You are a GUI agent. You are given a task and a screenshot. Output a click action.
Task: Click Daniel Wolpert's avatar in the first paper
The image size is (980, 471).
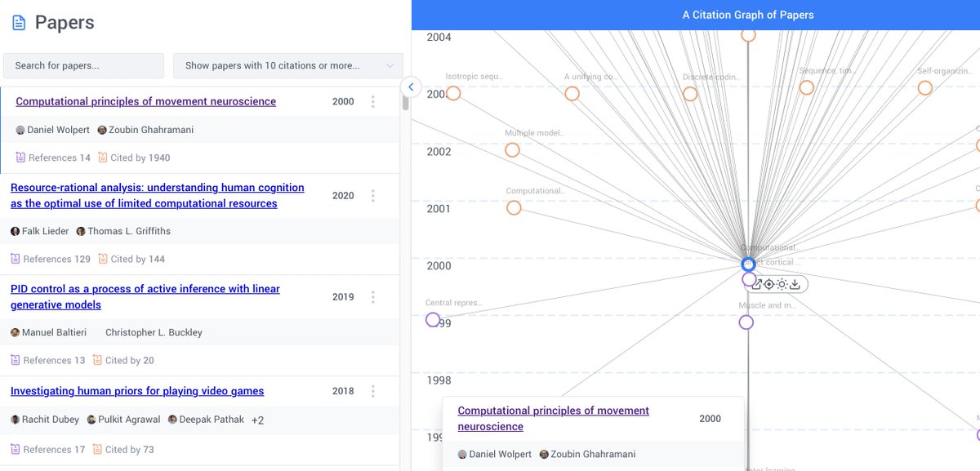(20, 130)
